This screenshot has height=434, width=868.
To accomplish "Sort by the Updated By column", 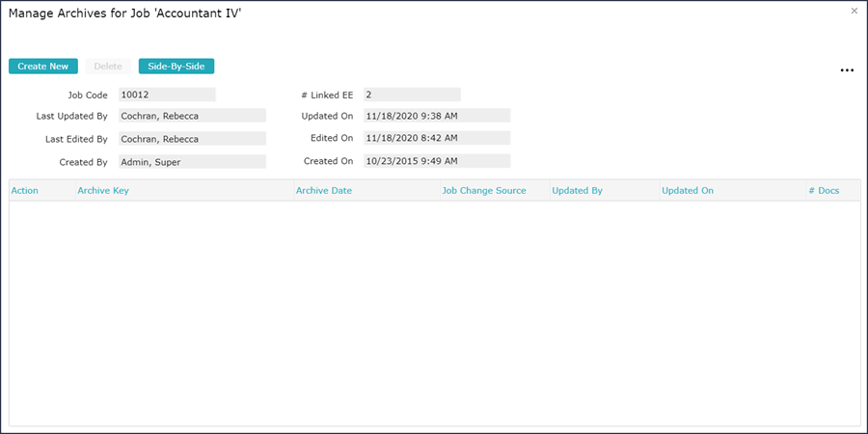I will (x=578, y=191).
